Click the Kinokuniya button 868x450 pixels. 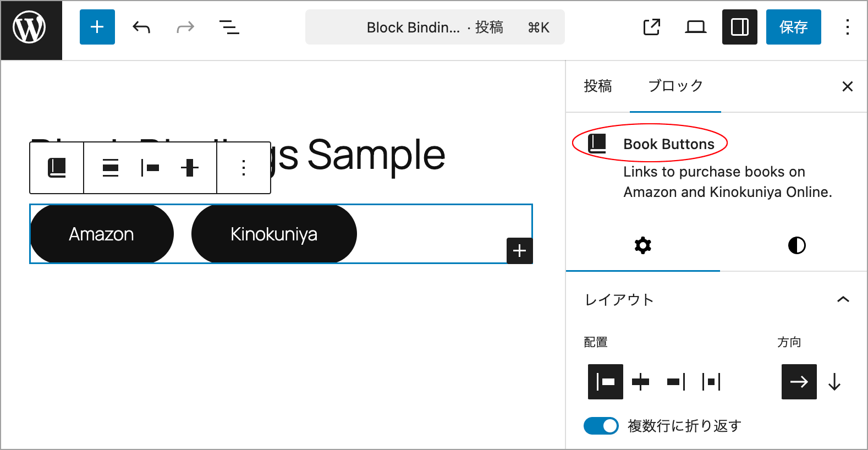click(x=274, y=234)
